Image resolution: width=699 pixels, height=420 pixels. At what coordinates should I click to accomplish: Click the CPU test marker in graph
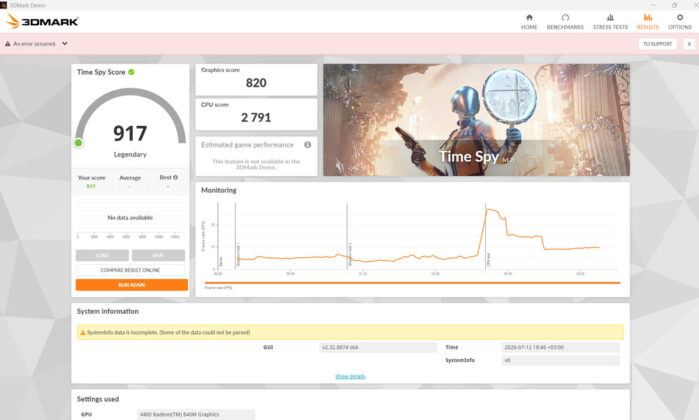tap(489, 259)
